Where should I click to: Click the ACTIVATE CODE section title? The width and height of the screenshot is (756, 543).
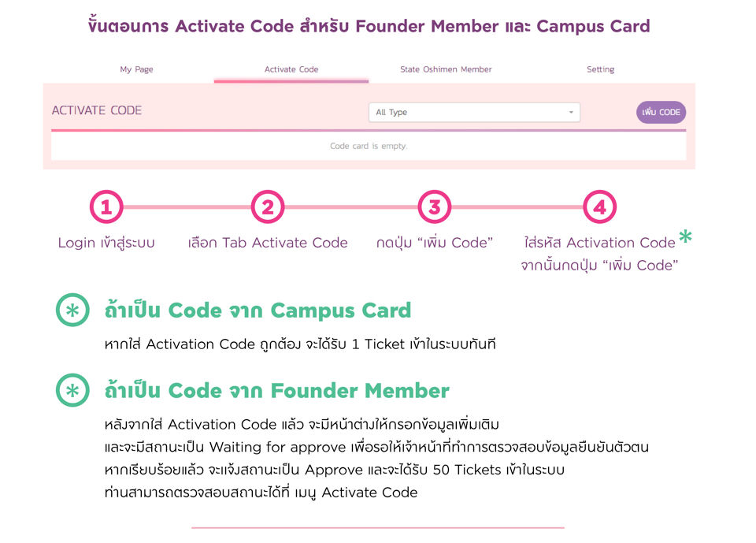(97, 110)
